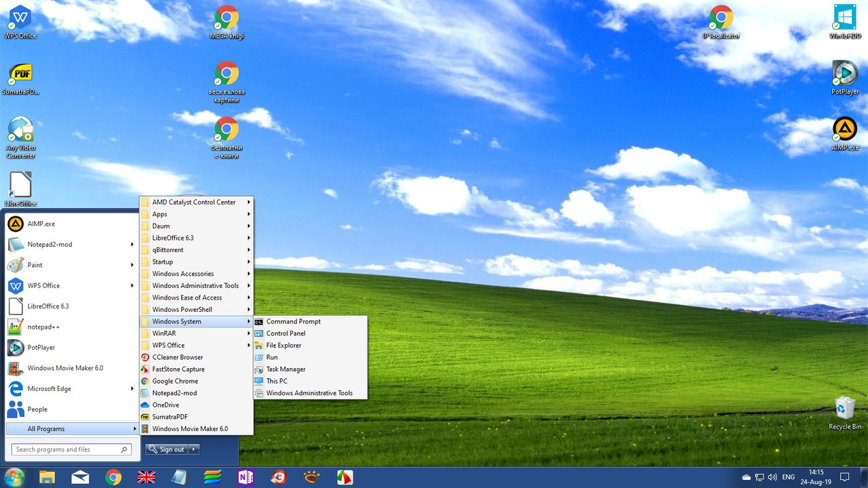Image resolution: width=868 pixels, height=488 pixels.
Task: Open the Mail app taskbar icon
Action: [x=80, y=477]
